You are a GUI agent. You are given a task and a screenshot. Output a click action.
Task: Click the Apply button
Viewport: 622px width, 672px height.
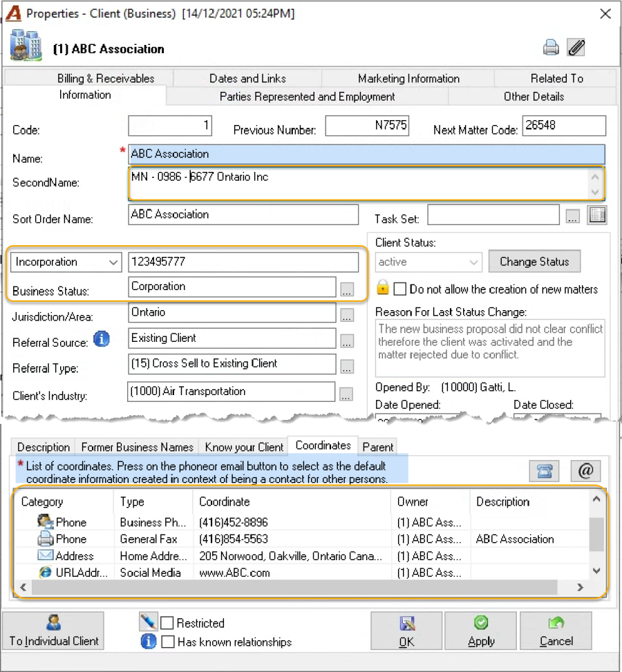pyautogui.click(x=481, y=631)
